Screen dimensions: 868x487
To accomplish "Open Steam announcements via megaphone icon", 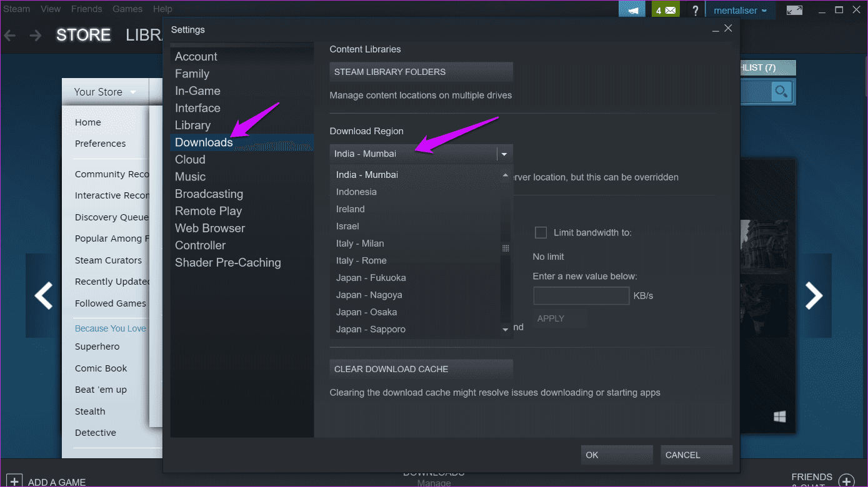I will [632, 9].
